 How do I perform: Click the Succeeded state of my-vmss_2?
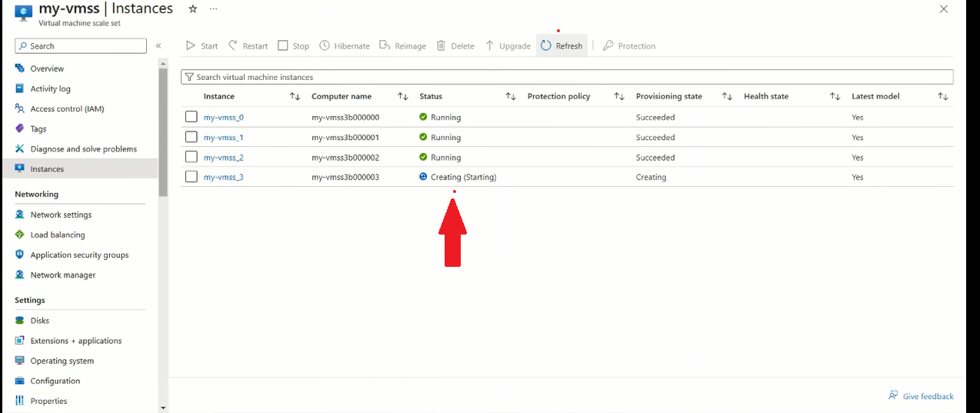click(x=655, y=157)
